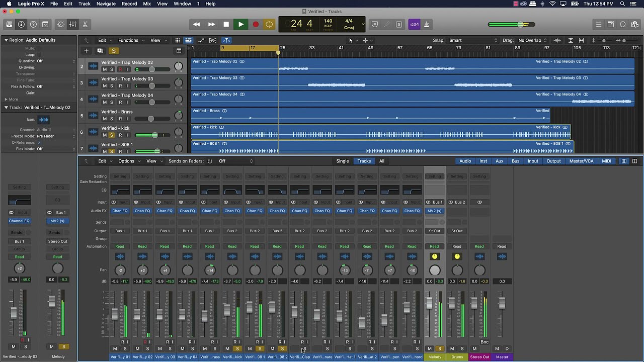Mute the Verified - Brass track
The height and width of the screenshot is (362, 644).
tap(105, 119)
